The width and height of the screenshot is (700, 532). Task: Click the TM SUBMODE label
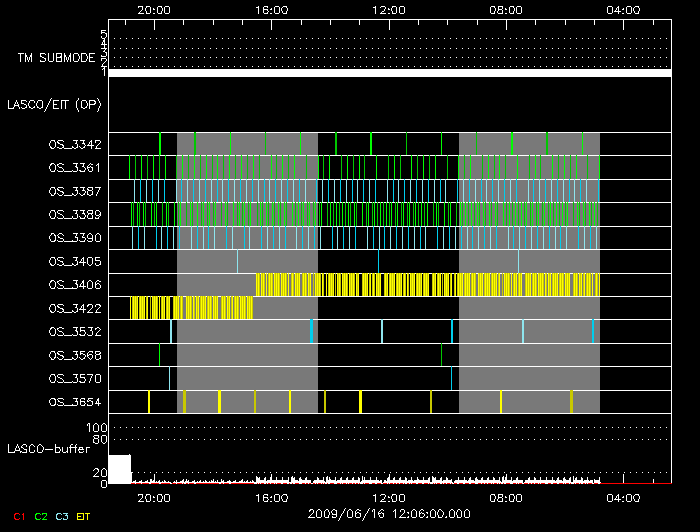pyautogui.click(x=55, y=58)
